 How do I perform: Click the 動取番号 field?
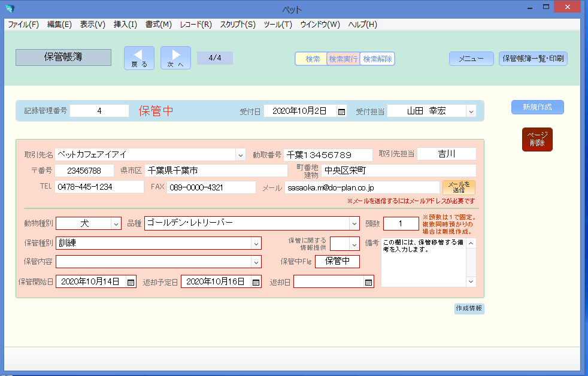(328, 155)
